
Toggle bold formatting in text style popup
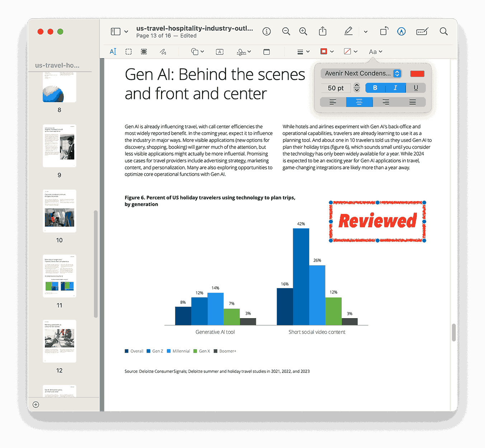[x=375, y=88]
